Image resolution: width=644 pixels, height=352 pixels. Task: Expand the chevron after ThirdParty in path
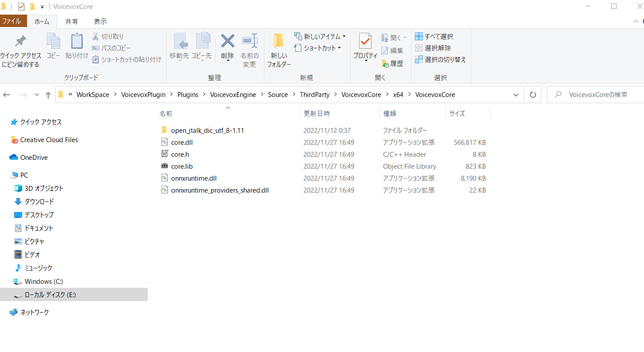pyautogui.click(x=337, y=95)
